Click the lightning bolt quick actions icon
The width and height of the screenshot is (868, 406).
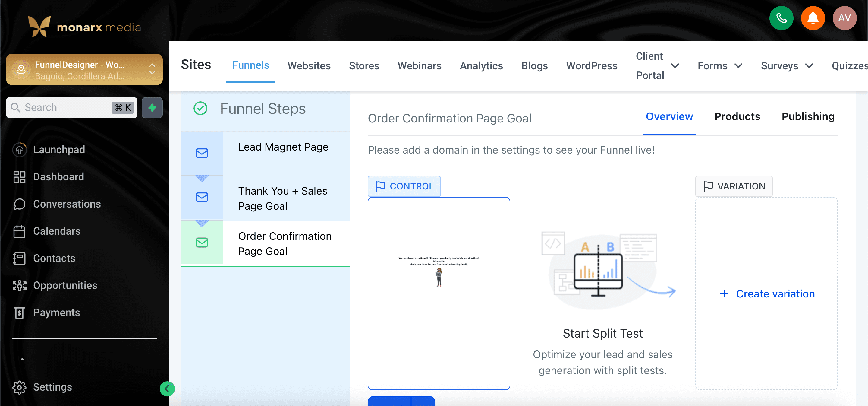pos(152,108)
